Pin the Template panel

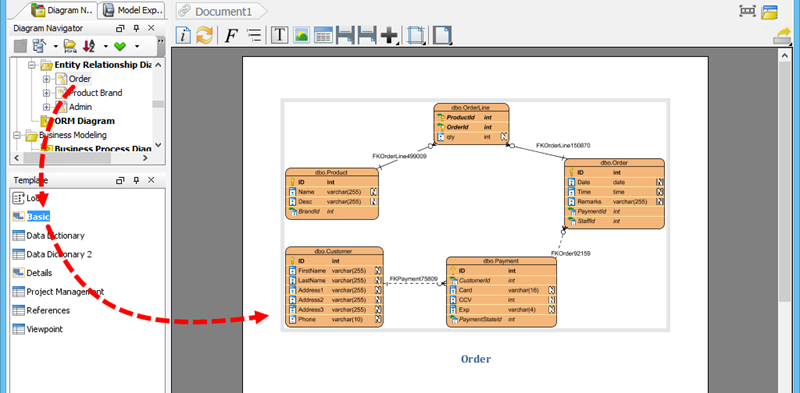(x=136, y=180)
